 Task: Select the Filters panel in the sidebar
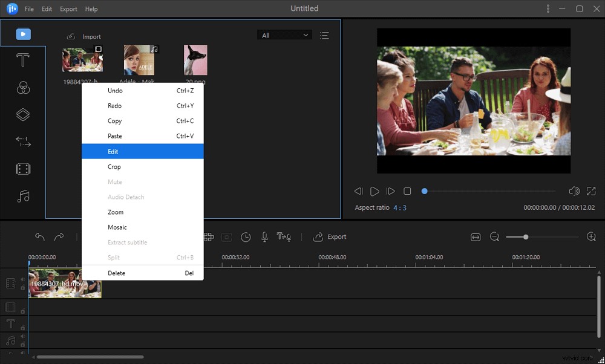[x=23, y=87]
